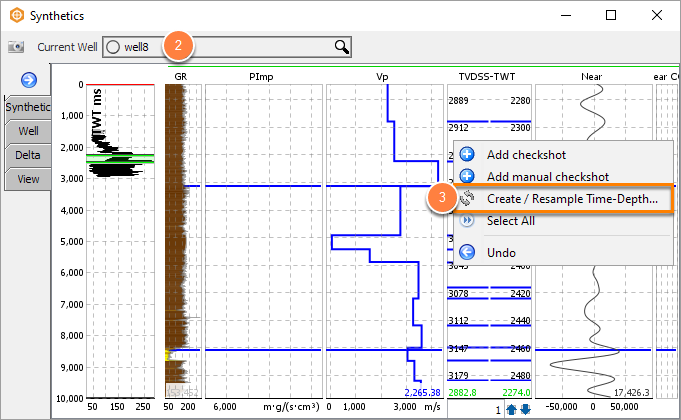
Task: Click the 17,426.3 Near amplitude value
Action: pyautogui.click(x=631, y=392)
